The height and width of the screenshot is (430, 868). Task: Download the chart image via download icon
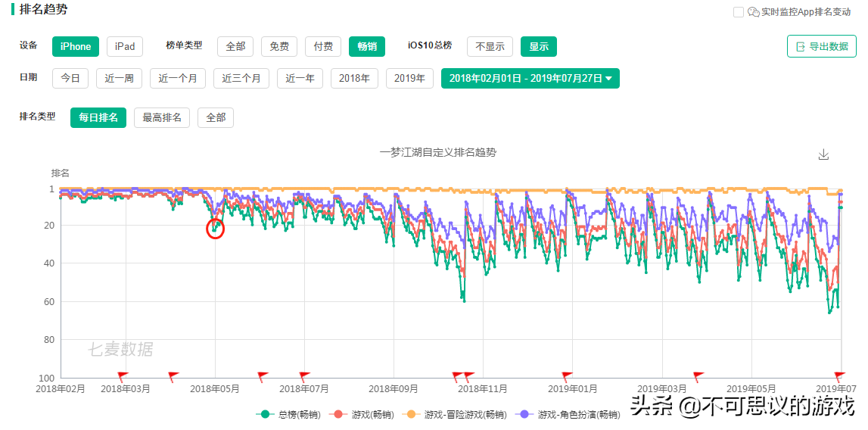(824, 154)
